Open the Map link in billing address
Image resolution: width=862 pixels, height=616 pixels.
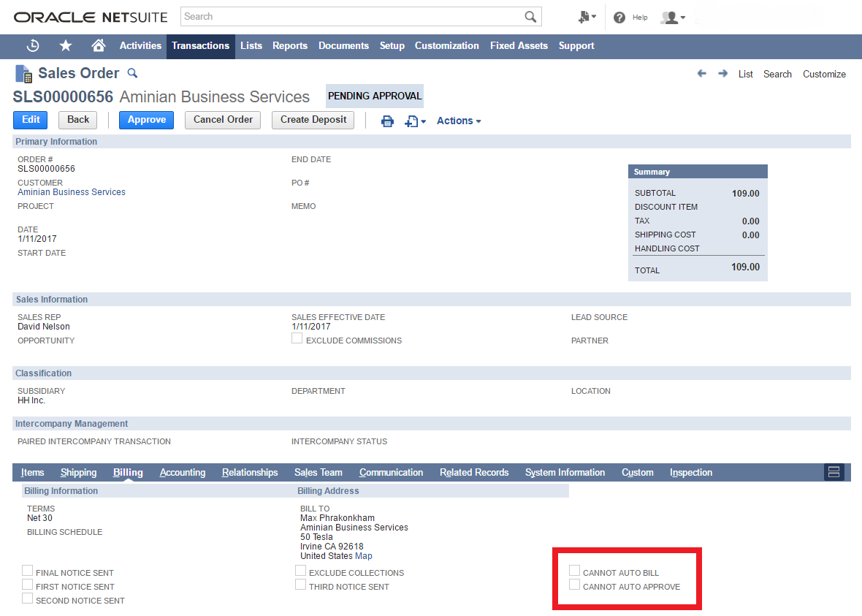tap(363, 556)
